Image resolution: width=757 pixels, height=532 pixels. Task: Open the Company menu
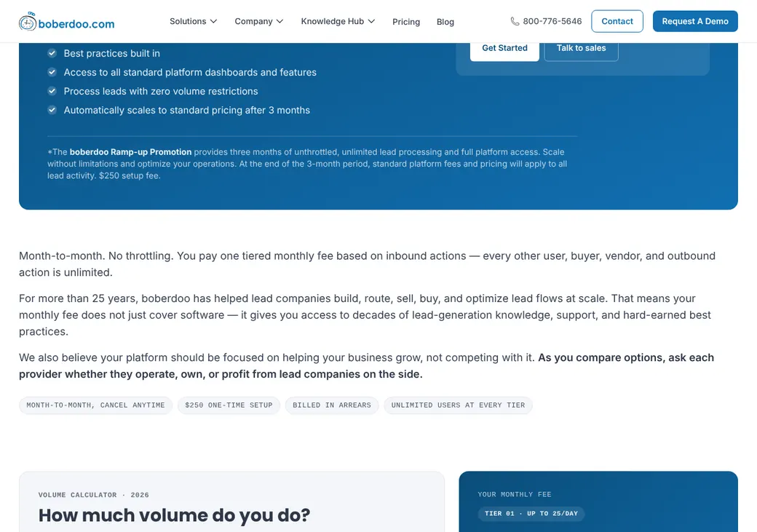pos(259,21)
